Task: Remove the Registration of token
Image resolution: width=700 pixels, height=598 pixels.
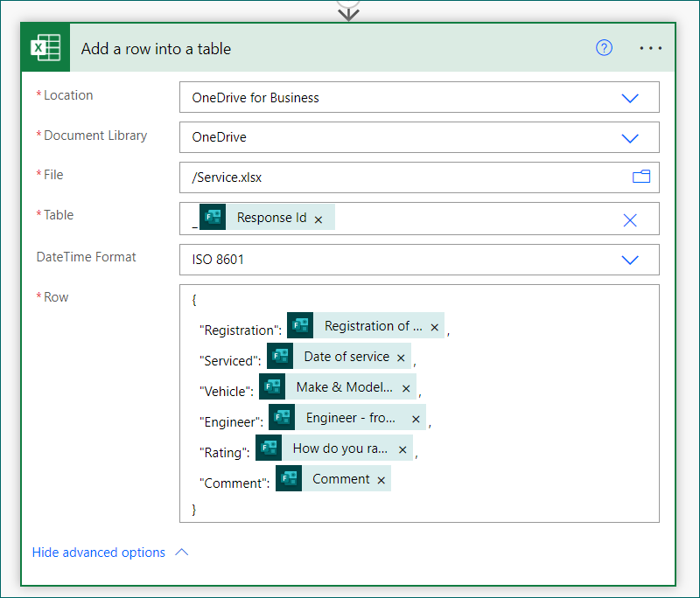Action: [435, 327]
